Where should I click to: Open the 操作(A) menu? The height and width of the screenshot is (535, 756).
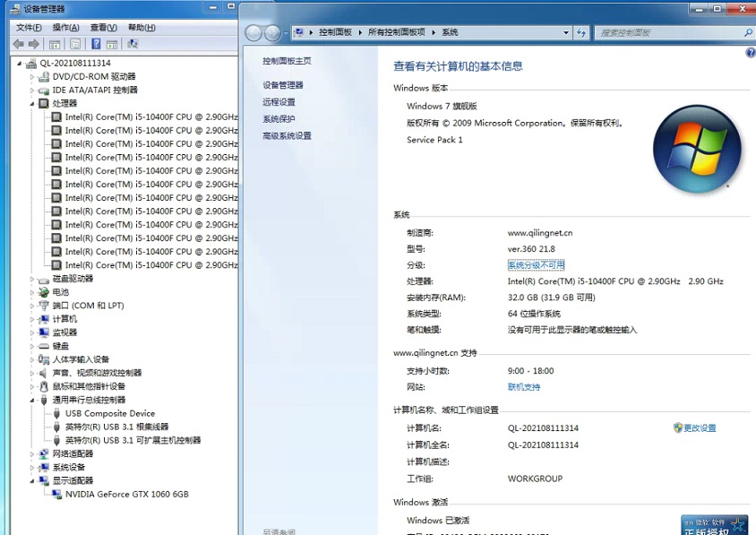tap(66, 28)
